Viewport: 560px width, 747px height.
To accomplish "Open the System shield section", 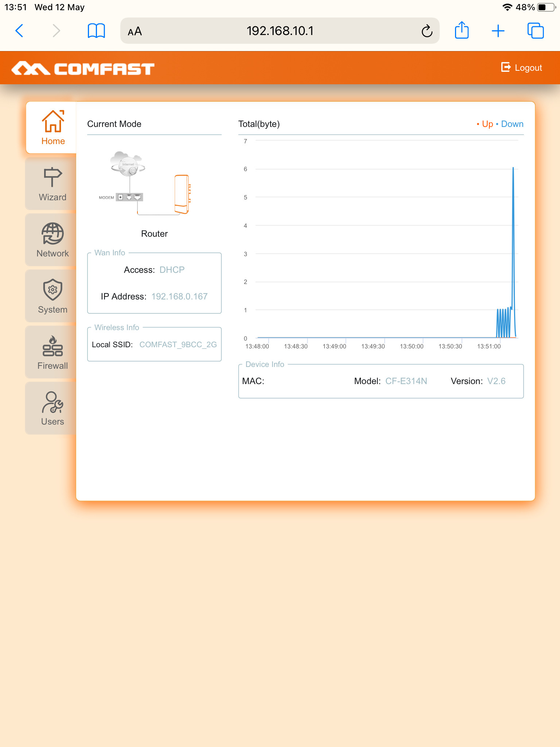I will tap(52, 296).
